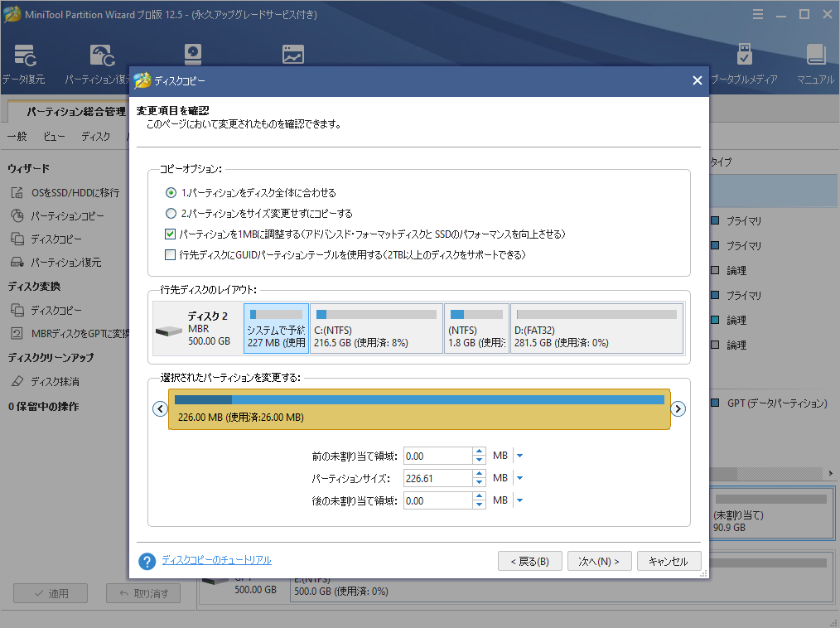
Task: Close the ディスクコピー dialog
Action: (697, 80)
